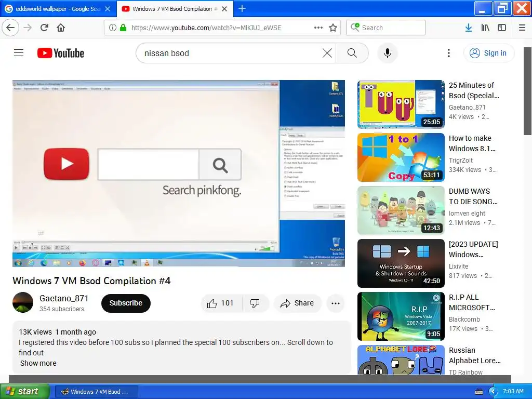Viewport: 532px width, 399px height.
Task: Expand hidden system tray icons arrow
Action: (493, 392)
